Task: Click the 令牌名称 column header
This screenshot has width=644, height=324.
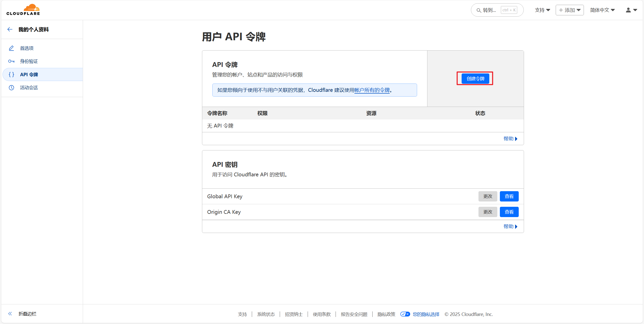Action: coord(217,113)
